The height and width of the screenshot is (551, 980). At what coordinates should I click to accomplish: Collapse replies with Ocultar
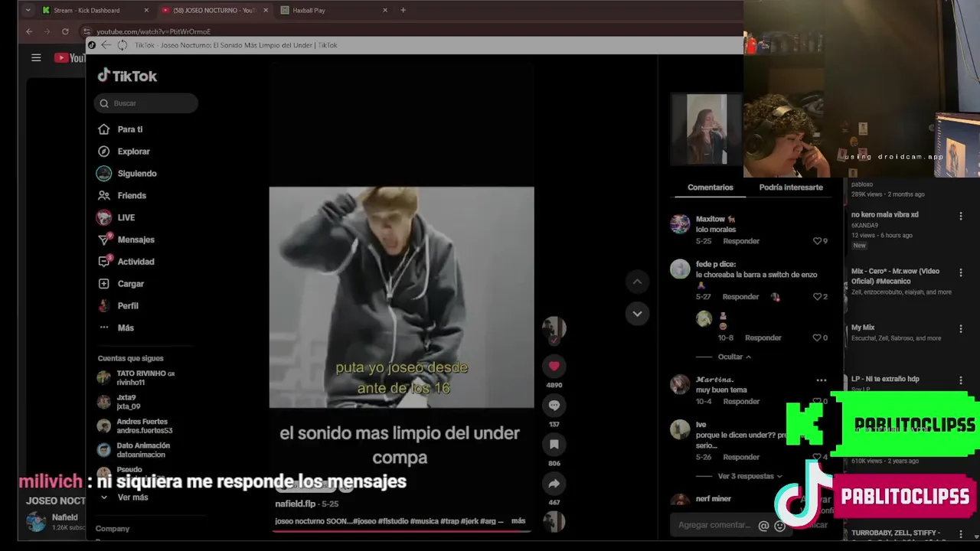pyautogui.click(x=734, y=357)
